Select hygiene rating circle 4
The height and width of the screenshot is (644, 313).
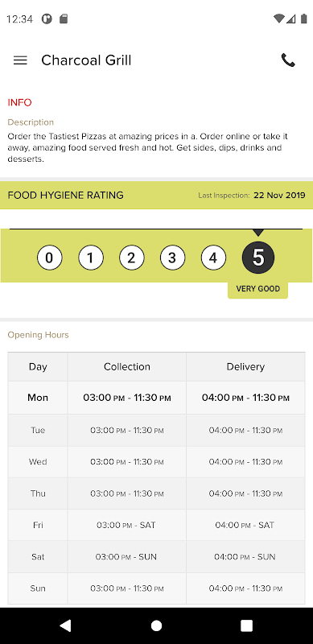click(213, 258)
